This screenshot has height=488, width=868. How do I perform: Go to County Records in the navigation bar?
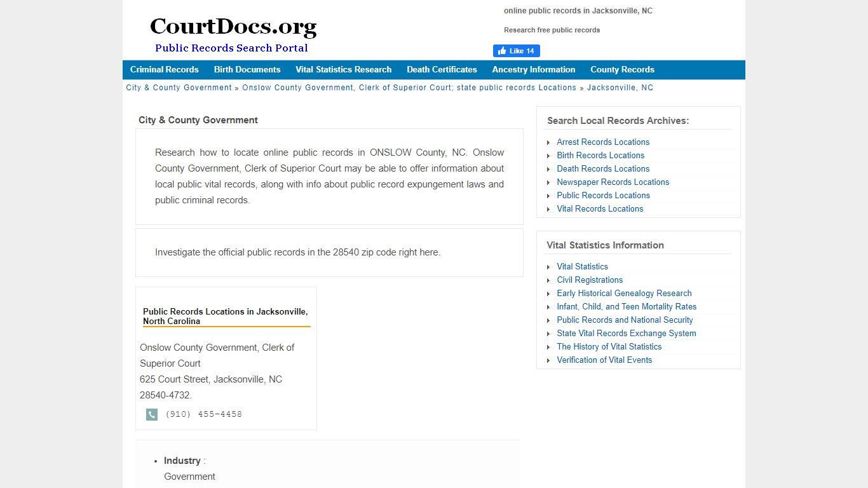point(622,70)
